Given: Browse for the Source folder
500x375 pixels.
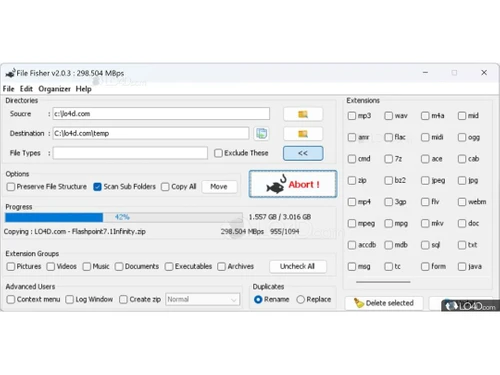Looking at the screenshot, I should (303, 114).
